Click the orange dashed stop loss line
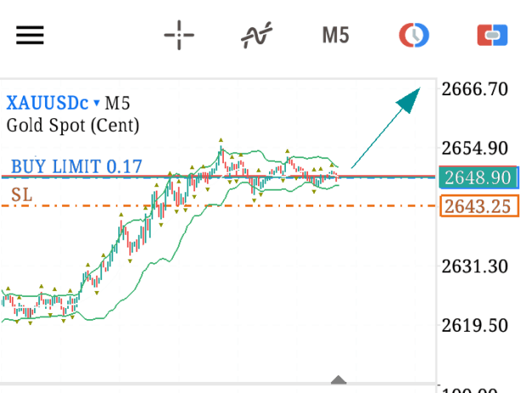This screenshot has height=393, width=532. [217, 206]
